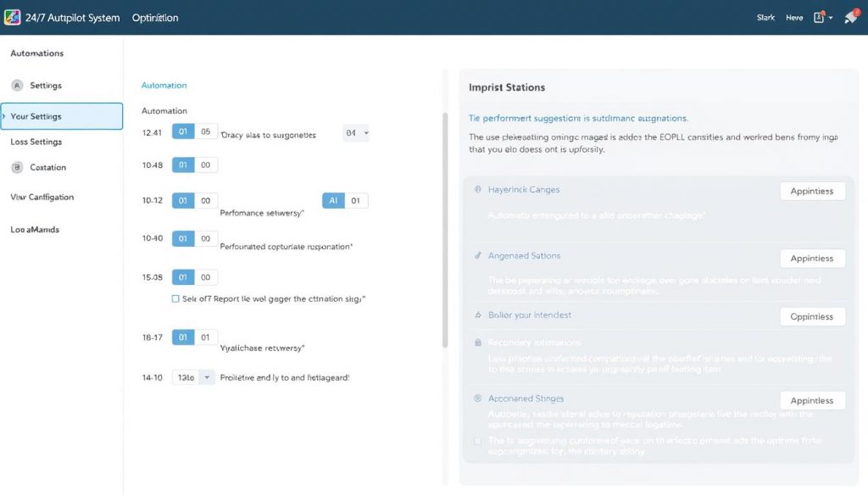868x496 pixels.
Task: Click the vertical scrollbar of the automation panel
Action: click(x=445, y=229)
